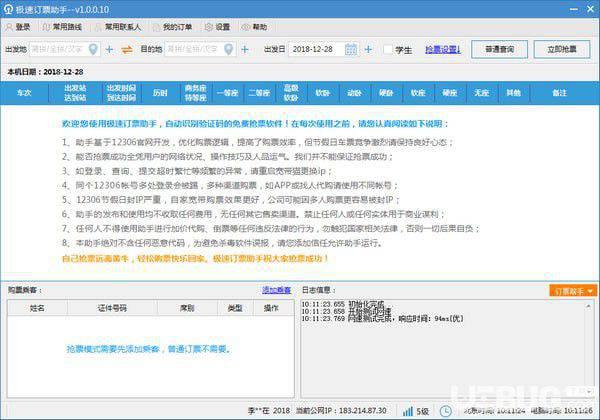Click the 出发地 departure input field
600x420 pixels.
tap(65, 49)
